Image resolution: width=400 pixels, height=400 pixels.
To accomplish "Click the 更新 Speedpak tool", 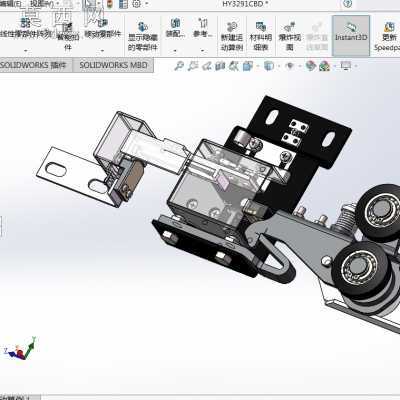I will tap(388, 37).
